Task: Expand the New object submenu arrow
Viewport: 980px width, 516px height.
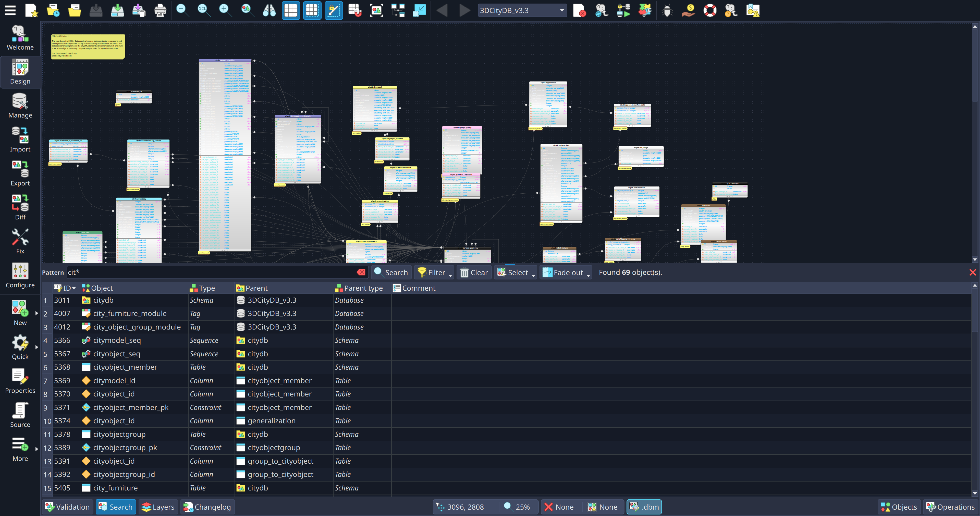Action: point(36,313)
